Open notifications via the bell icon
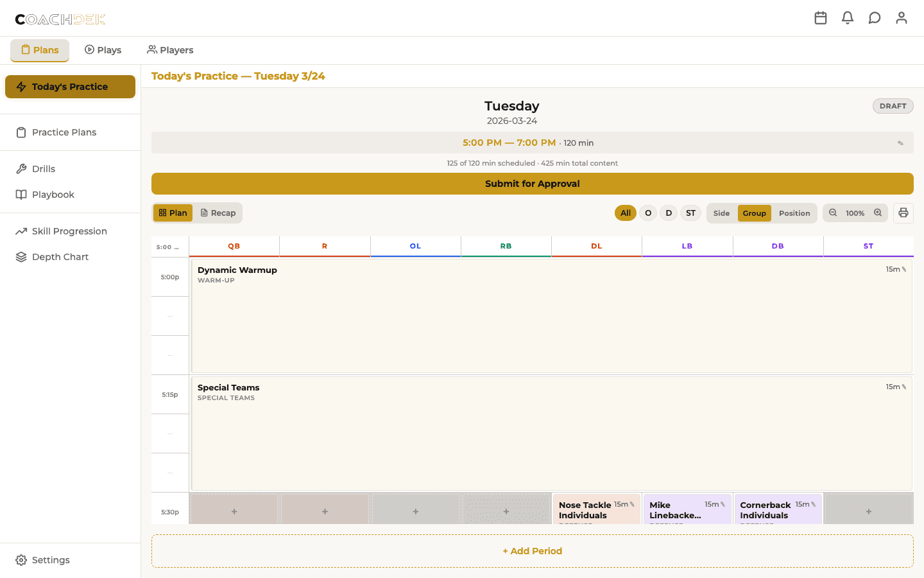The width and height of the screenshot is (924, 578). tap(848, 17)
